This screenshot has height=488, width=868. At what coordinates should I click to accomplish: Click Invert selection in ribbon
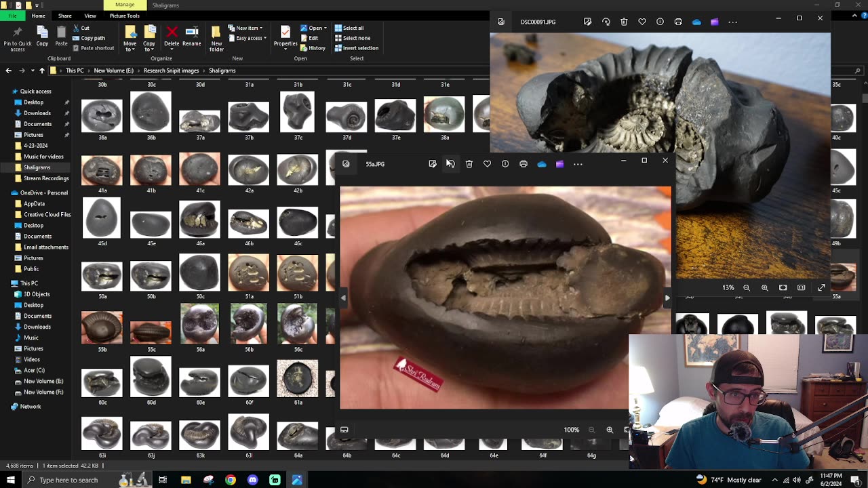[x=356, y=48]
